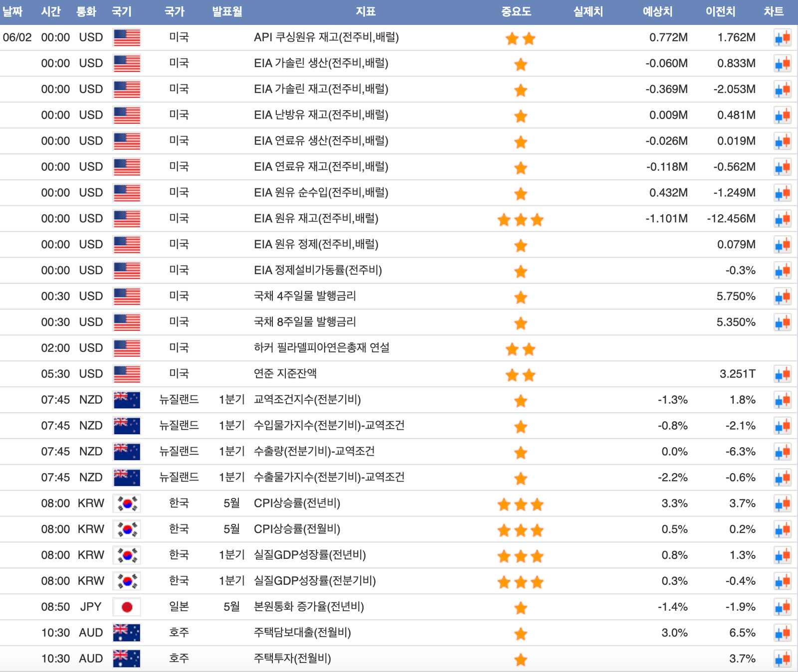Click the Japan flag icon
The height and width of the screenshot is (672, 798).
pos(127,607)
